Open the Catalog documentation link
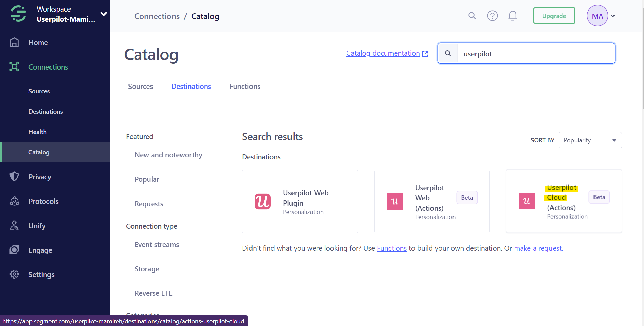The width and height of the screenshot is (644, 326). click(x=382, y=53)
